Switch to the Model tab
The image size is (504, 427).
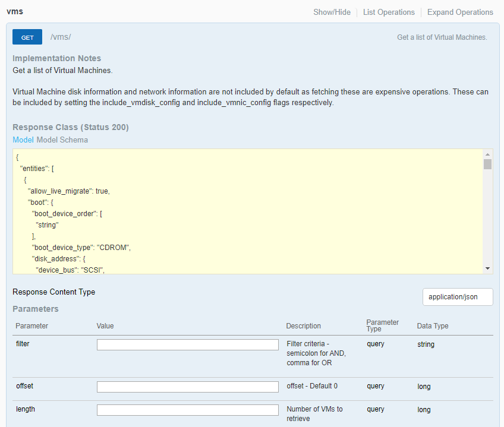[x=23, y=140]
